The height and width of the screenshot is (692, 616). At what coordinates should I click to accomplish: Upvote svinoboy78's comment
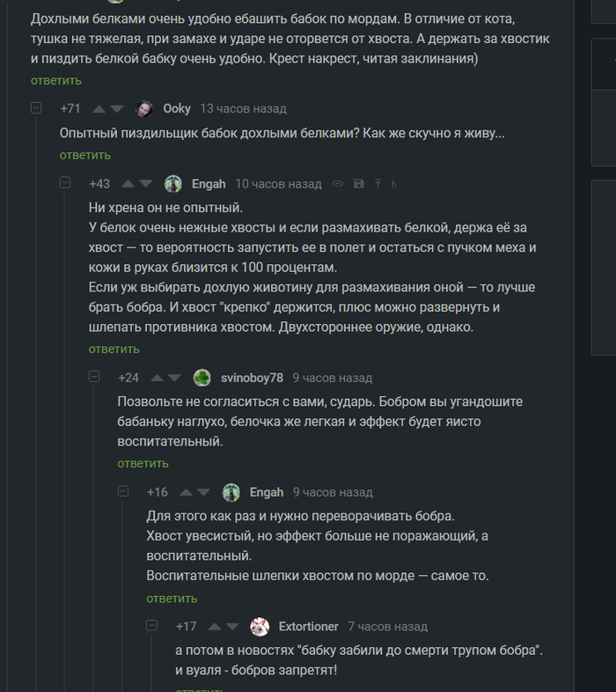tap(157, 378)
